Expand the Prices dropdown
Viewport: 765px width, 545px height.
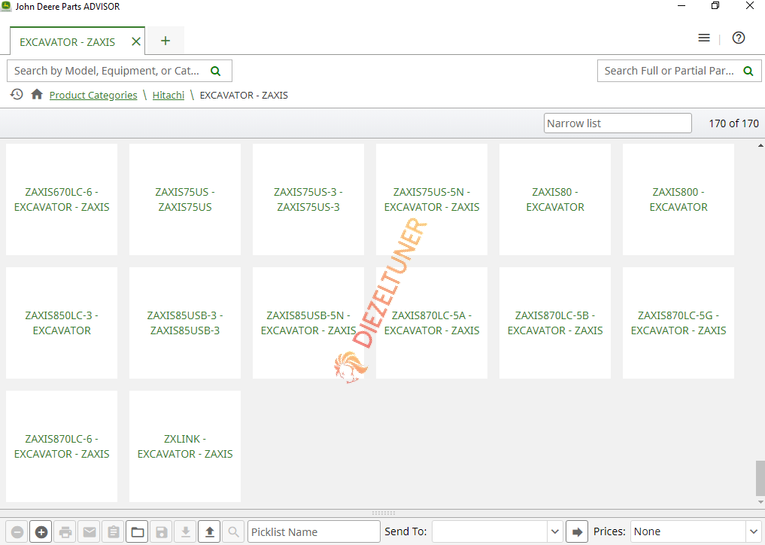[x=753, y=532]
